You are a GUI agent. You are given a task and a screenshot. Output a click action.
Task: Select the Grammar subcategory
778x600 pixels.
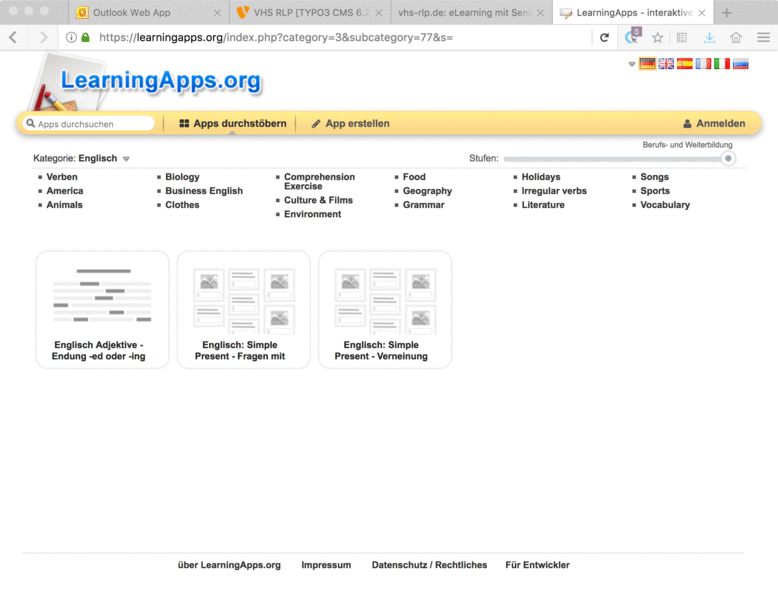(423, 205)
